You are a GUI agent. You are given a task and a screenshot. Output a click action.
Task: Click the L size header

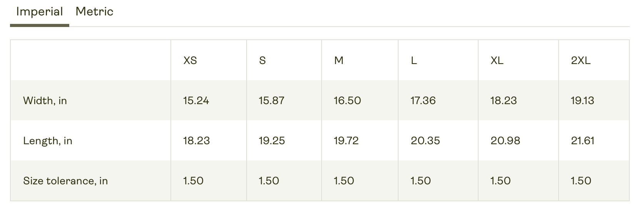pos(414,61)
